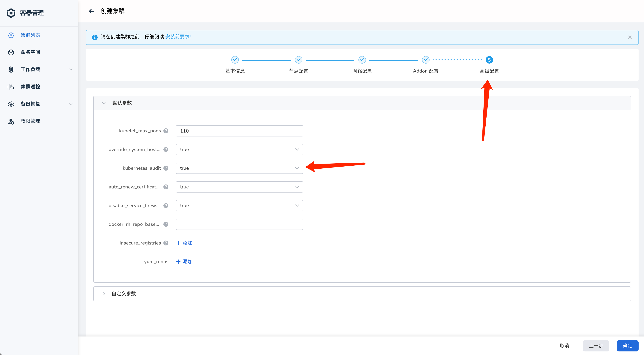Screen dimensions: 644x355
Task: Click the kubernetes_audit field label
Action: coord(142,168)
